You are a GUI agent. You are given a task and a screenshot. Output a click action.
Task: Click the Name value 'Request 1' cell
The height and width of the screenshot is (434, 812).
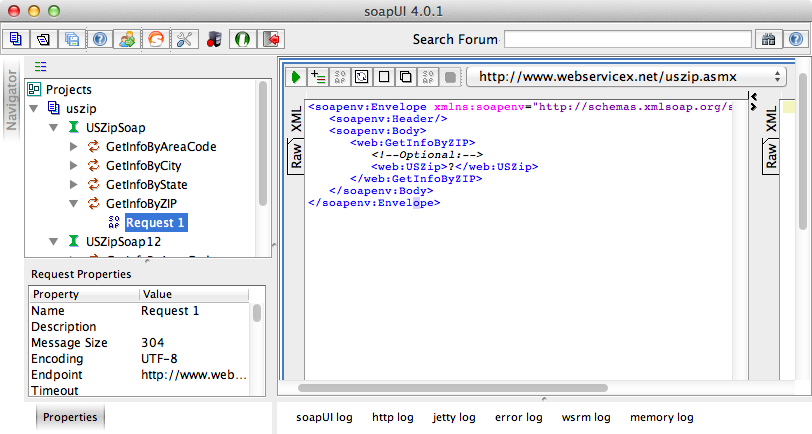[x=195, y=311]
